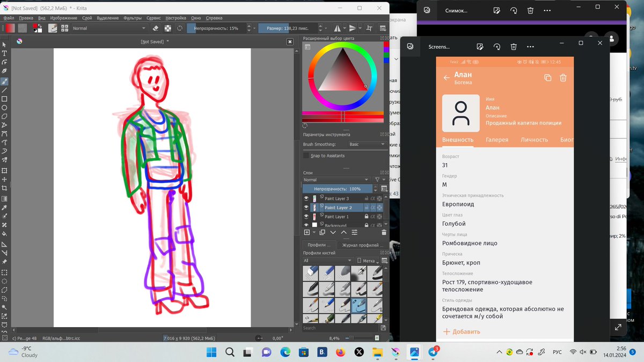Screen dimensions: 644x362
Task: Select the Rectangular Selection tool
Action: (x=4, y=272)
